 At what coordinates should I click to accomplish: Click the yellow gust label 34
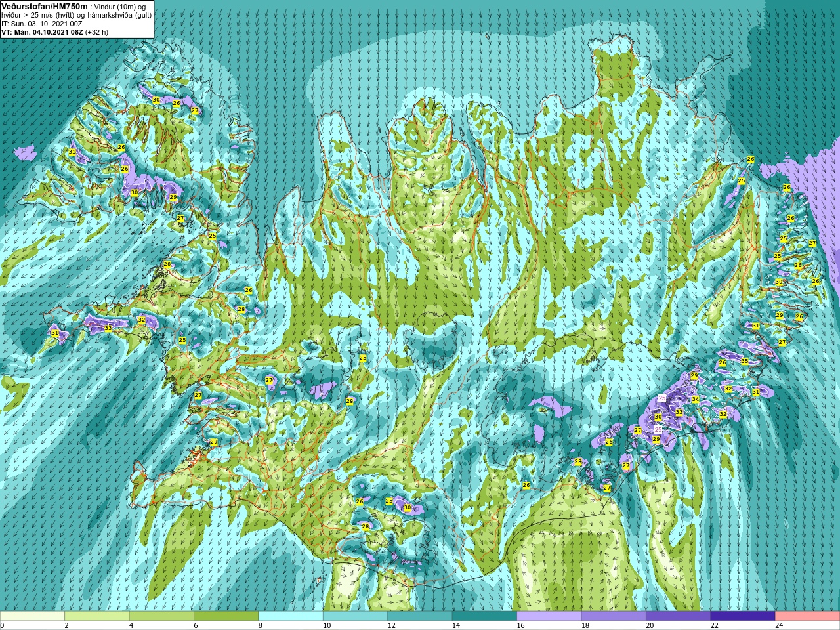[695, 399]
